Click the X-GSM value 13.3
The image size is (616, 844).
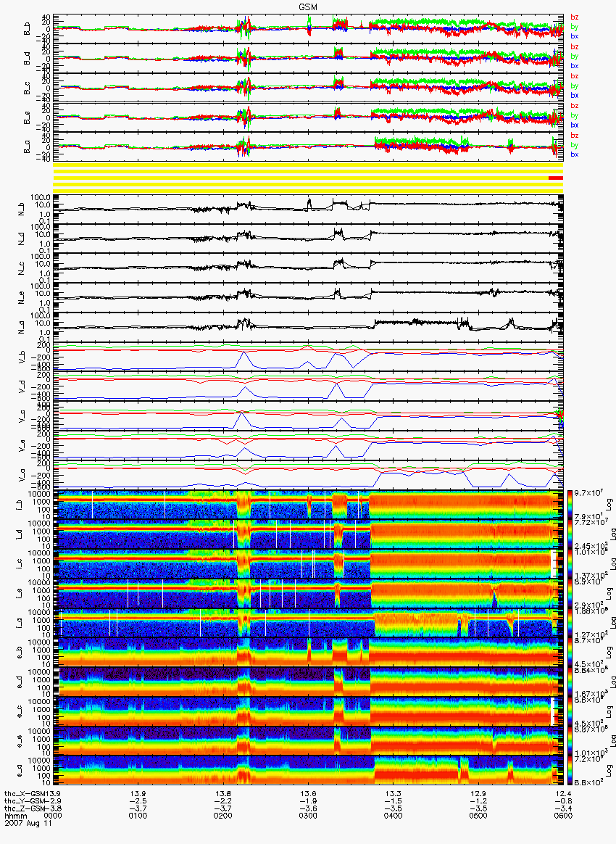(x=394, y=793)
